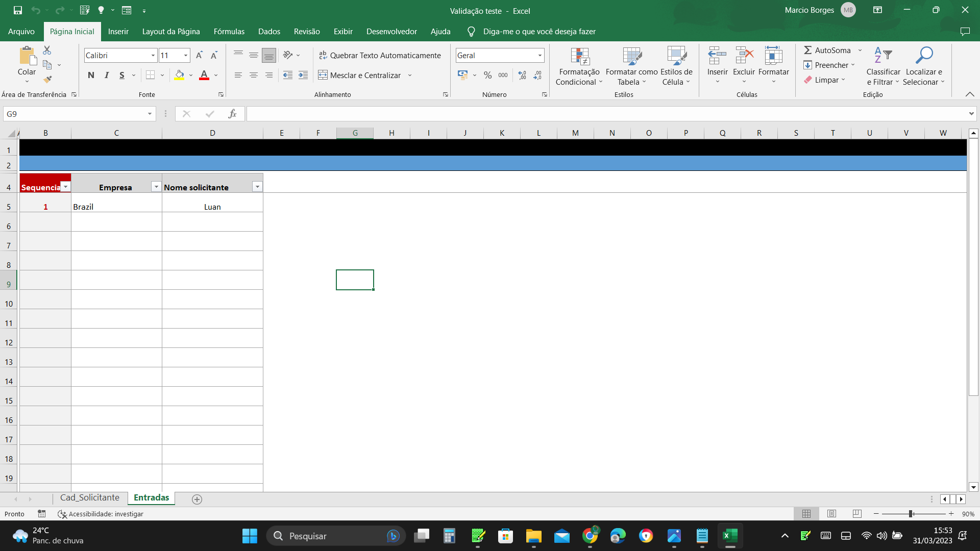Click the increase indent icon

point(303,75)
